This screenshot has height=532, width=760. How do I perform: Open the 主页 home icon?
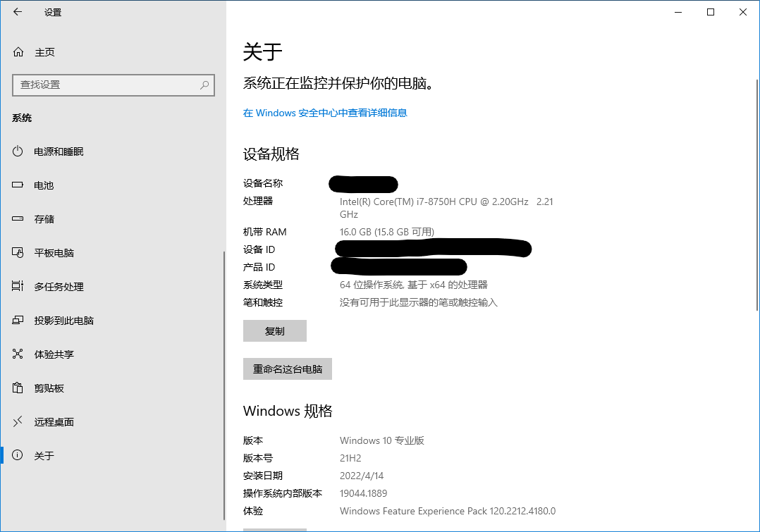click(x=18, y=52)
